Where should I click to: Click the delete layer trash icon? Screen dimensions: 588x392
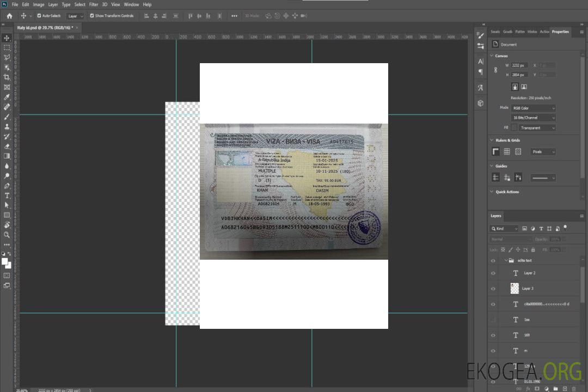pos(574,389)
